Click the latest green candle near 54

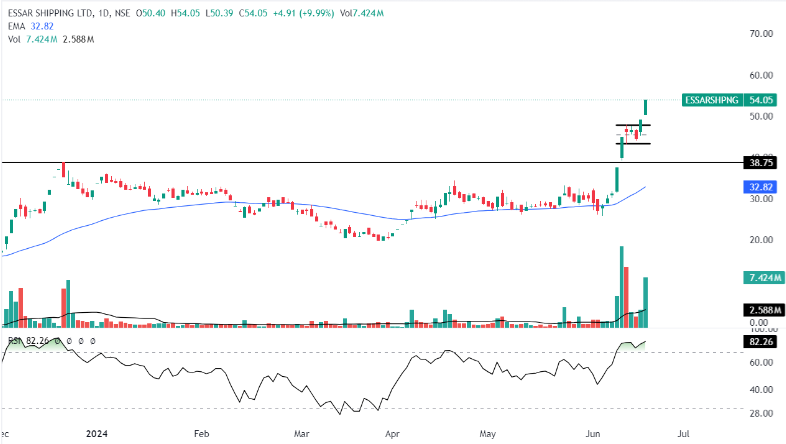(647, 107)
